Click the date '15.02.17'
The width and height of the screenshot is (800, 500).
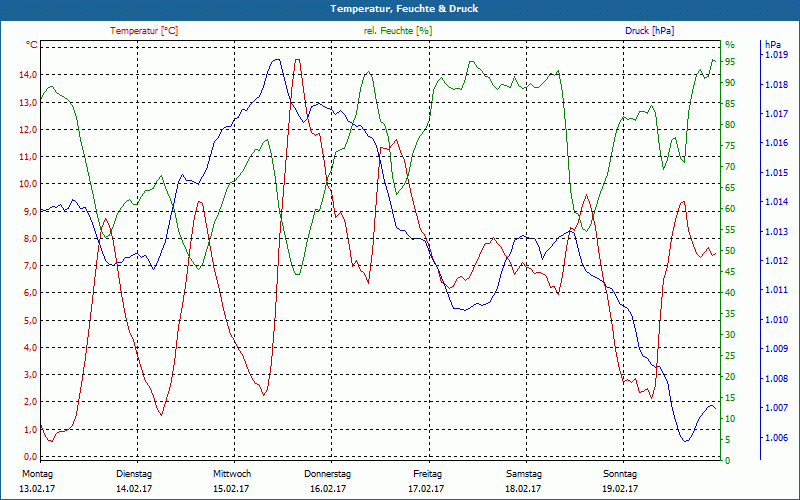[x=231, y=488]
